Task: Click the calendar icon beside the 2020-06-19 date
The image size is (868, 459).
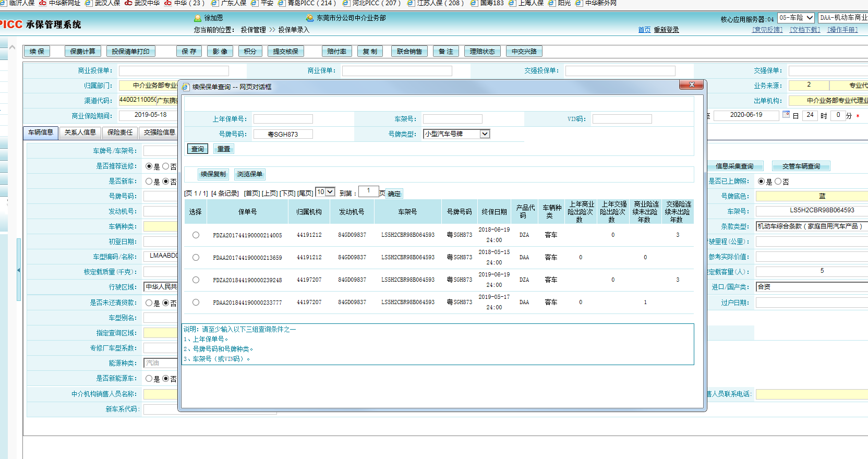Action: coord(786,115)
